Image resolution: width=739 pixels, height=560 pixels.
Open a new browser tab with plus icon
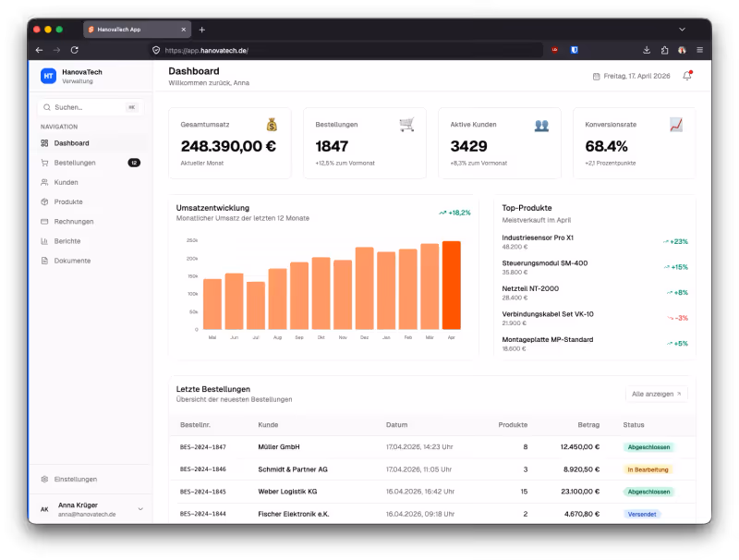(x=201, y=30)
